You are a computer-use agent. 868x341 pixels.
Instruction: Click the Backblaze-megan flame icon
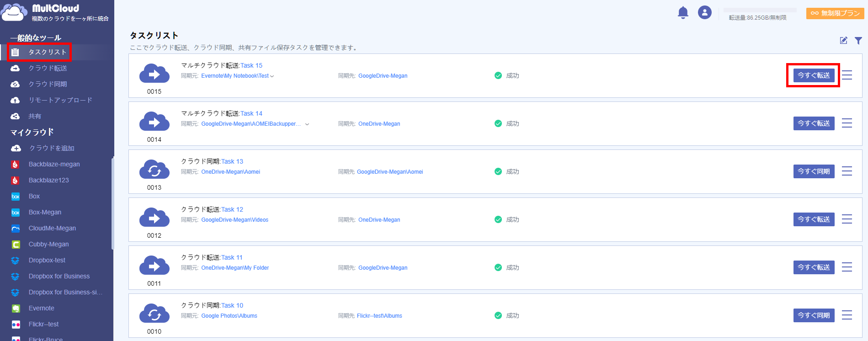coord(16,165)
